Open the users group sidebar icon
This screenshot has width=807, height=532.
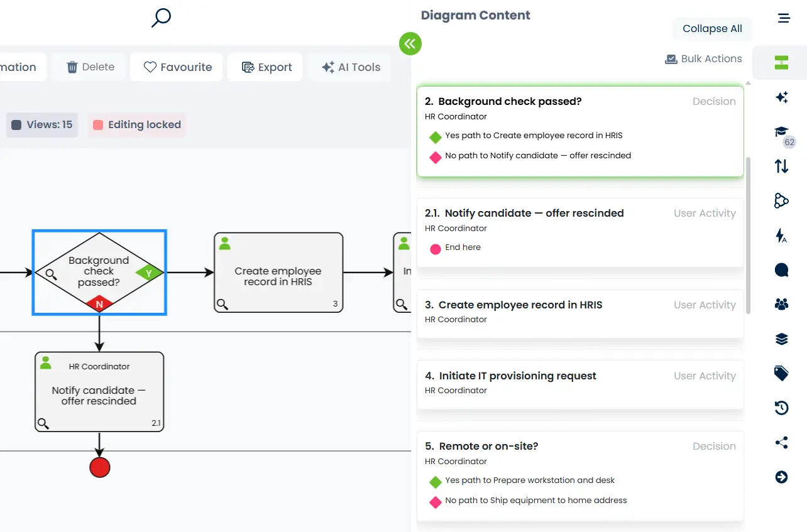pos(781,305)
